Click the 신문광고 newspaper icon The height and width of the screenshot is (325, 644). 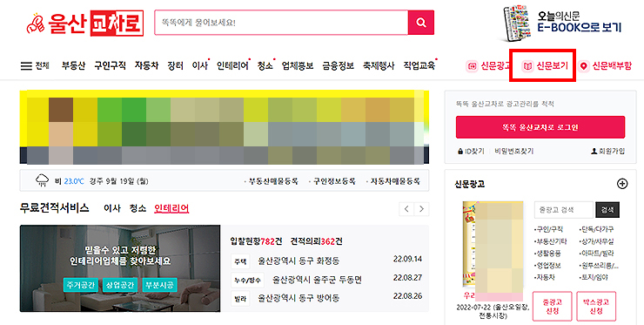click(x=472, y=66)
